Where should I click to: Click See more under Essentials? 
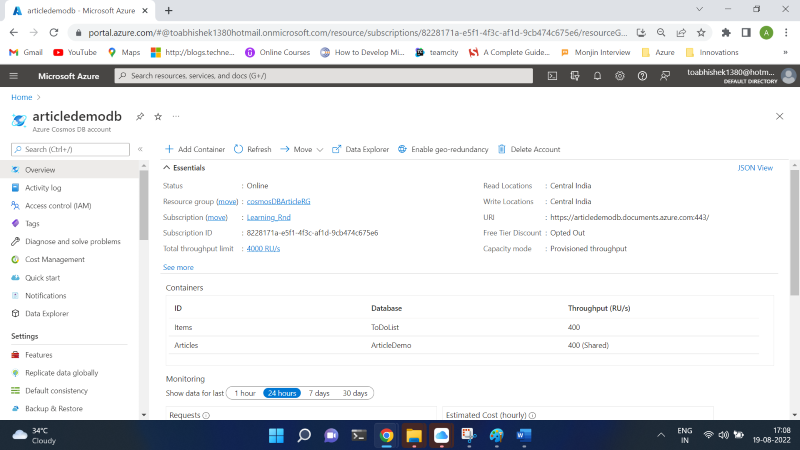tap(178, 267)
